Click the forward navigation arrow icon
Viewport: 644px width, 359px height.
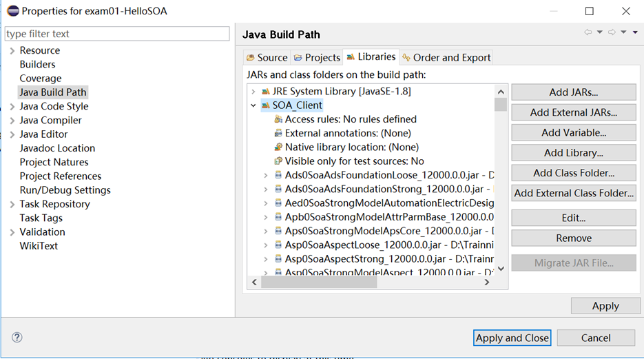tap(611, 32)
